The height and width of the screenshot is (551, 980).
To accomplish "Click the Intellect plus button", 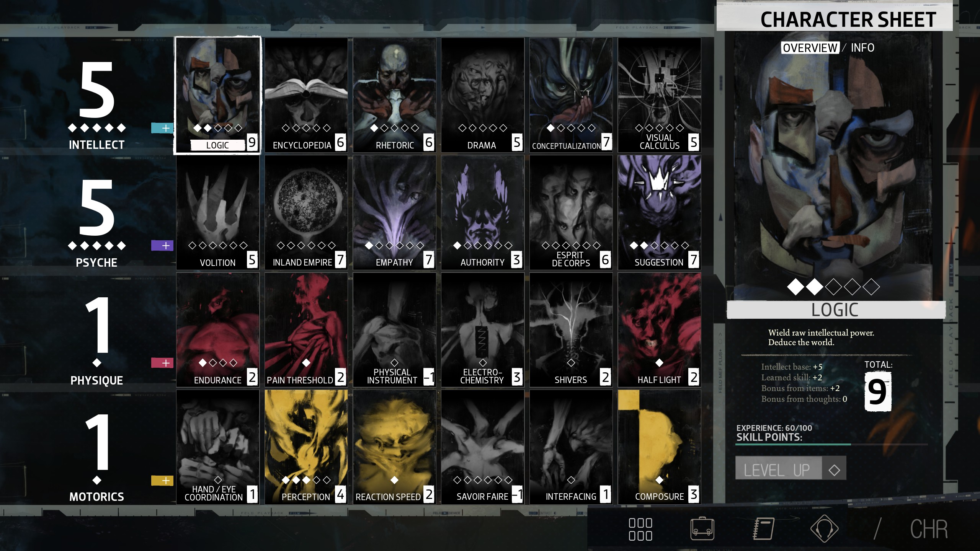I will pyautogui.click(x=162, y=128).
